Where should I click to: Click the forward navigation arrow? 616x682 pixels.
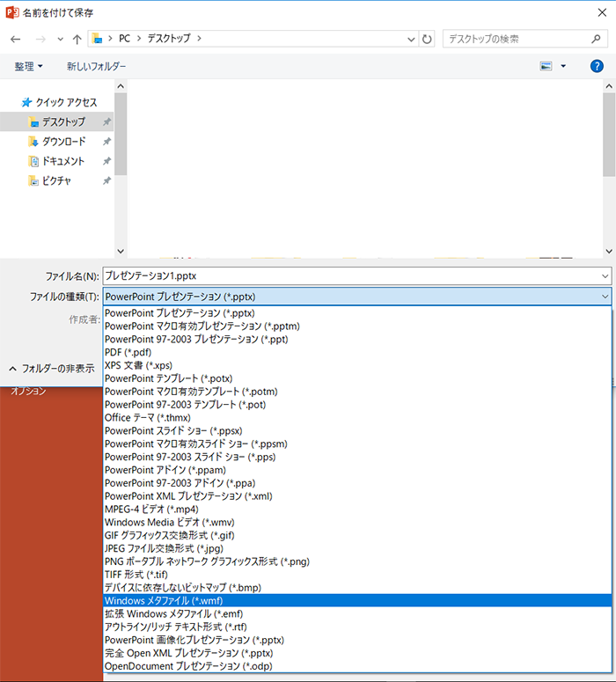pyautogui.click(x=40, y=39)
